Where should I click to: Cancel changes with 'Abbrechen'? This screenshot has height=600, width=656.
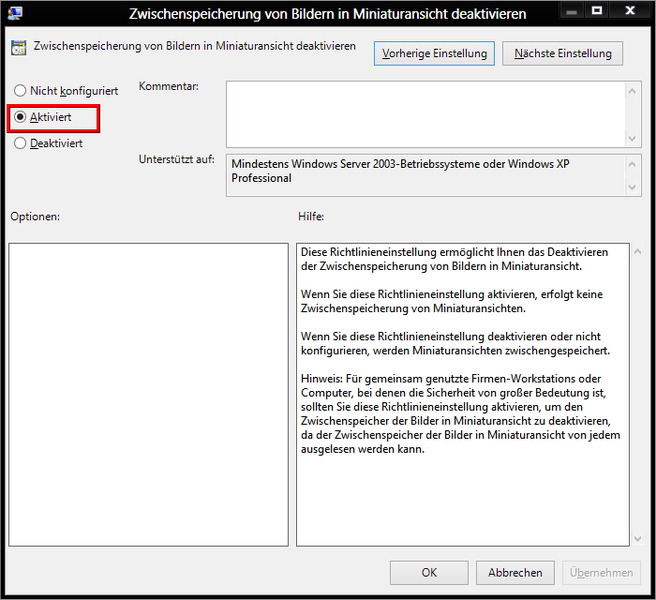[515, 573]
